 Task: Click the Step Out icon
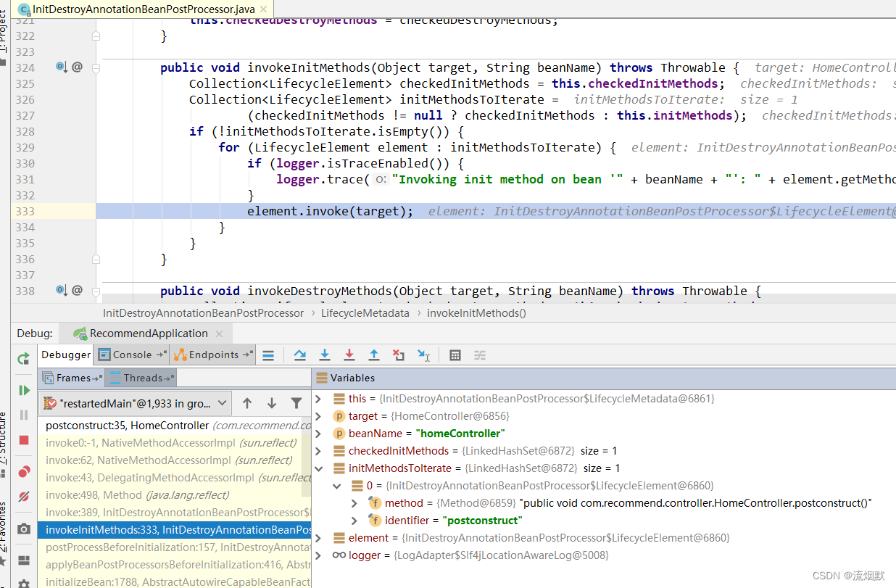coord(374,355)
